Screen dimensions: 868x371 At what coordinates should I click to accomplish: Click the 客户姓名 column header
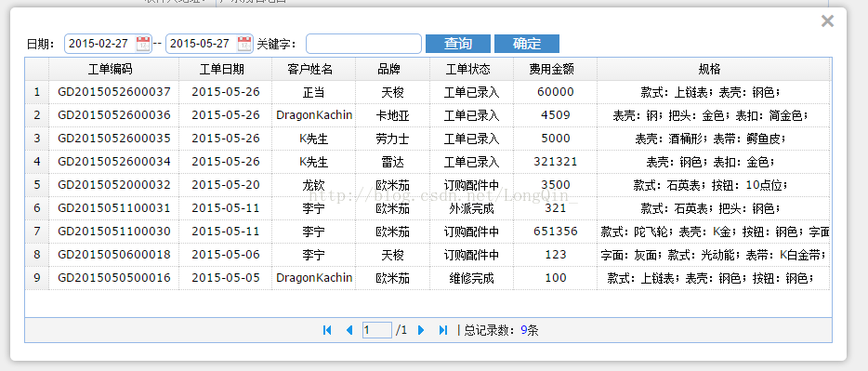[x=314, y=69]
